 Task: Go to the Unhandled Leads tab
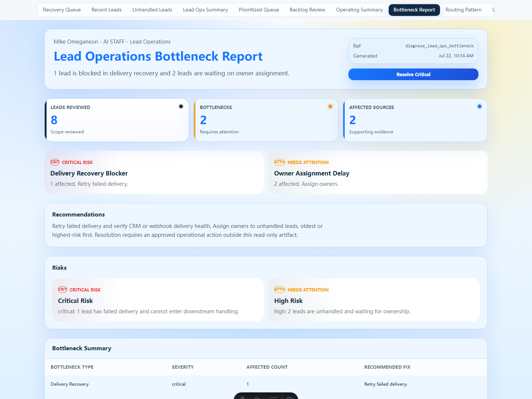(153, 10)
